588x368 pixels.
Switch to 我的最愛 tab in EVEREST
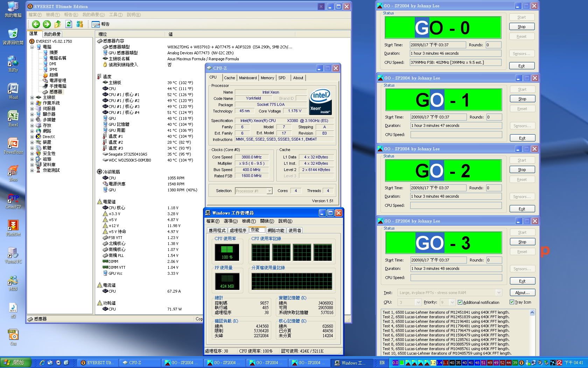[52, 34]
